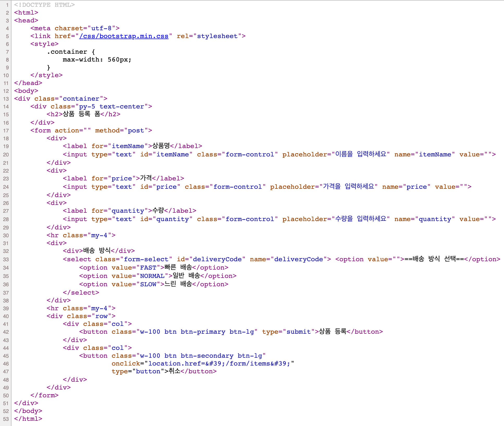Image resolution: width=504 pixels, height=426 pixels.
Task: Click the select deliveryCode tag
Action: [197, 259]
